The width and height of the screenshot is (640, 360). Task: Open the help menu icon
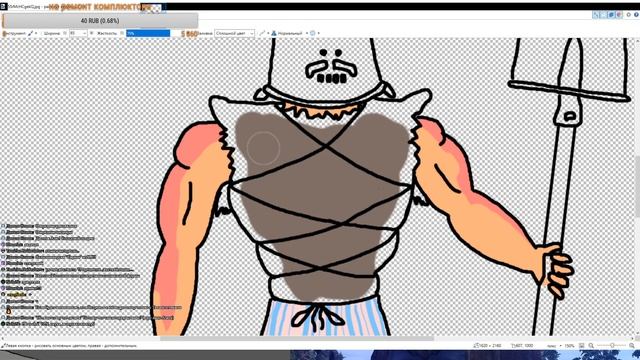(636, 15)
